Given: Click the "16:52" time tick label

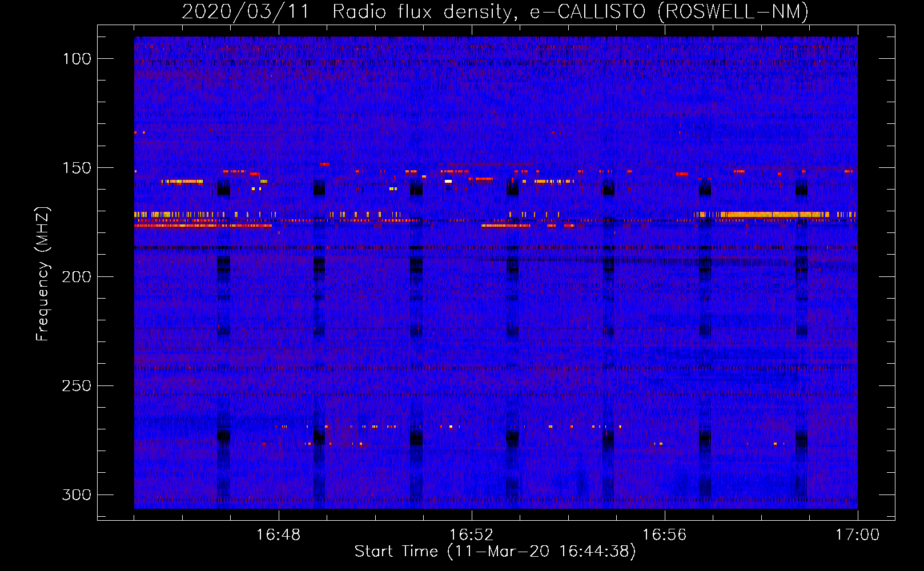Looking at the screenshot, I should (x=472, y=535).
